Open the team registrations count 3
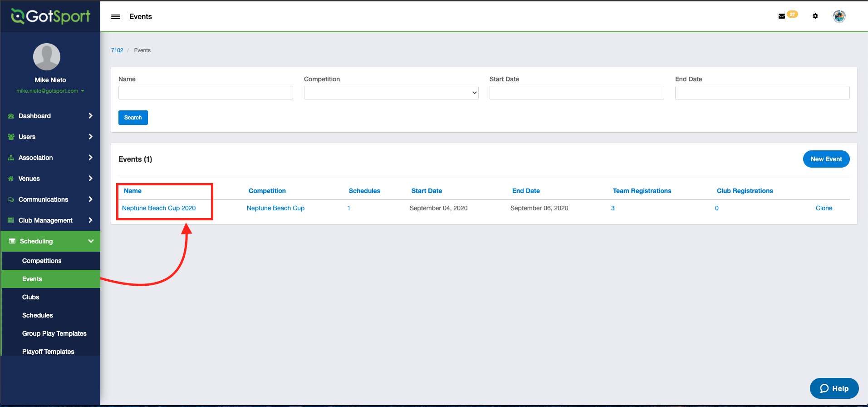The image size is (868, 407). [x=613, y=208]
